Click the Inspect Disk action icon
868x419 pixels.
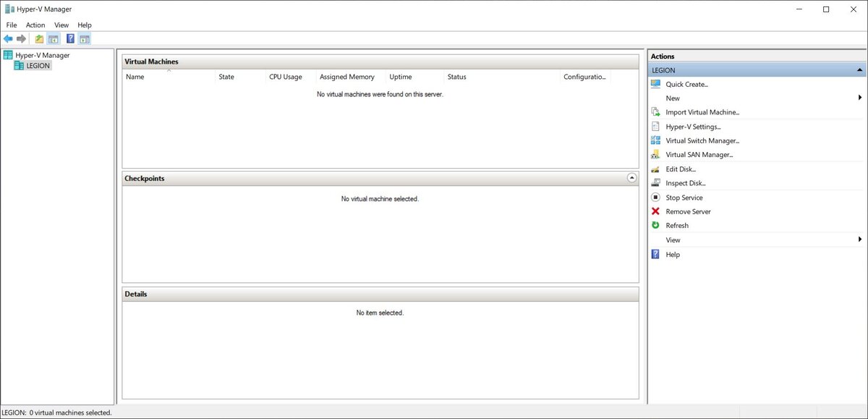pyautogui.click(x=655, y=183)
